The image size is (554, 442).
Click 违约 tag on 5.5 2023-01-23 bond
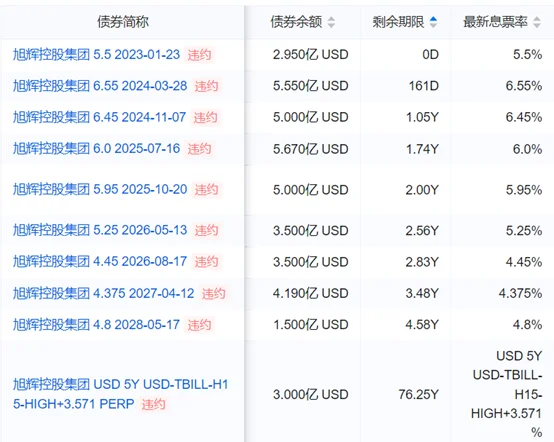pyautogui.click(x=199, y=55)
